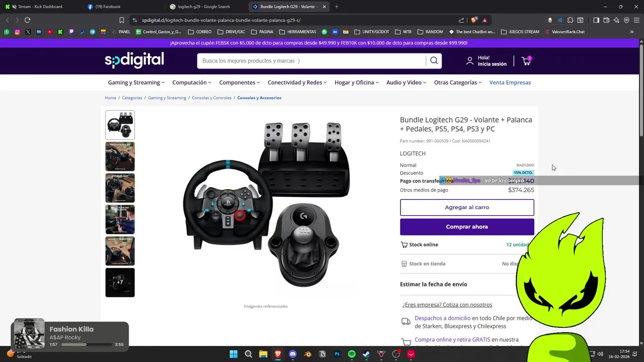Image resolution: width=644 pixels, height=362 pixels.
Task: Expand the Audio y Video dropdown
Action: (407, 82)
